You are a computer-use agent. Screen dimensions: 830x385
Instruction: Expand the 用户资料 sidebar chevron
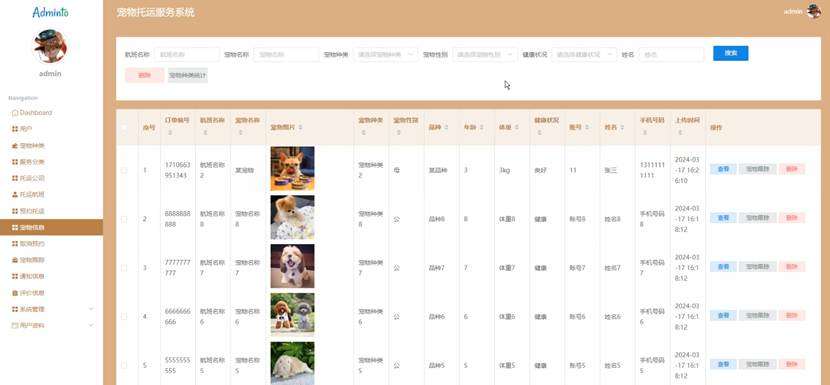click(91, 325)
